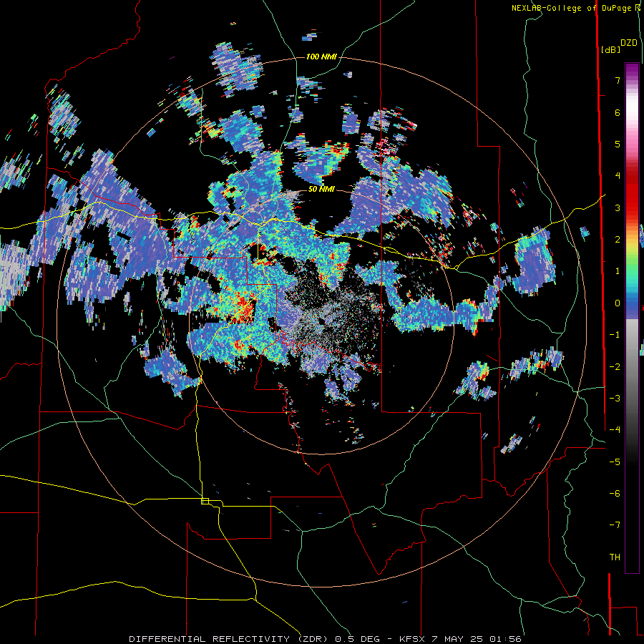
Task: Click the "-5" value on the dB scale
Action: [615, 462]
